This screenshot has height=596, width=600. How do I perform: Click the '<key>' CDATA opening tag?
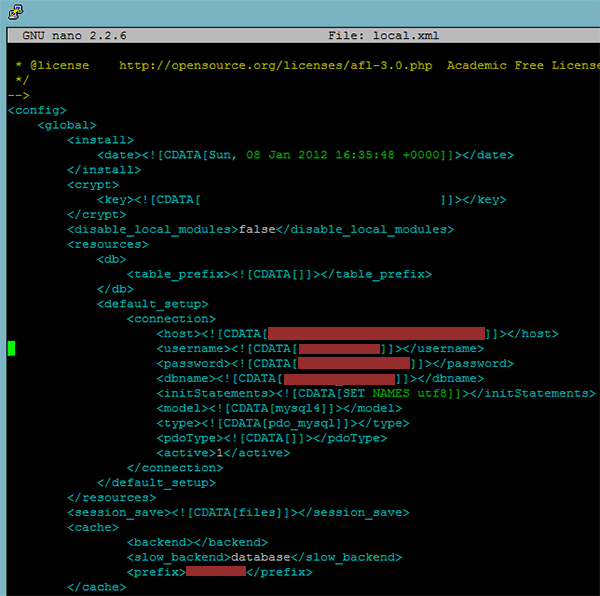pos(149,200)
